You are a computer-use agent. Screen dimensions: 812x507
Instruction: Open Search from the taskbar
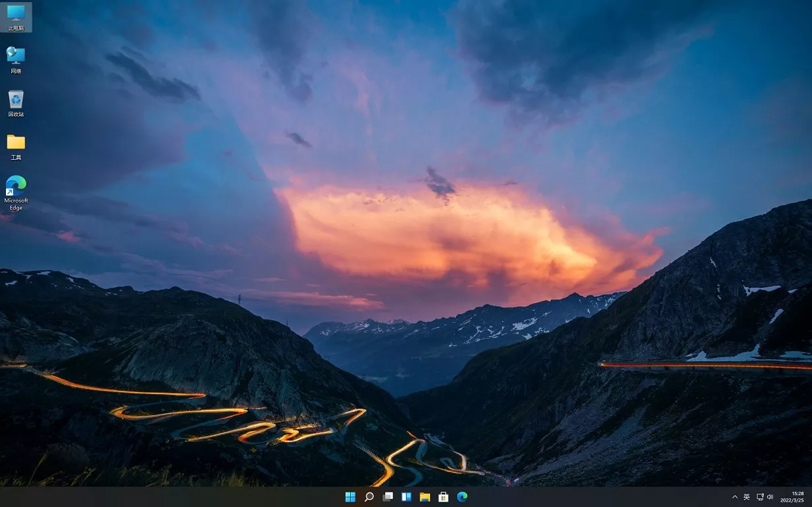click(369, 497)
